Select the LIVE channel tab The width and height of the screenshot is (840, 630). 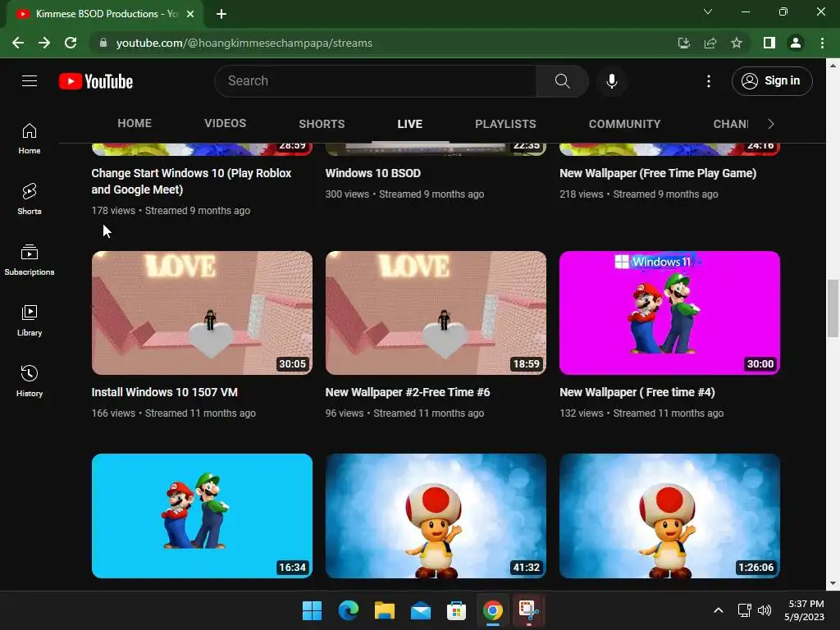click(410, 124)
